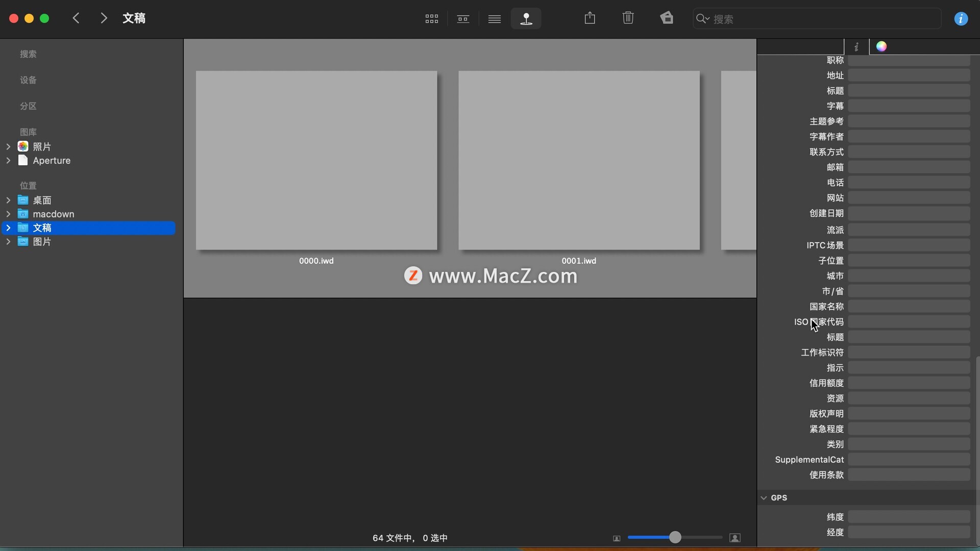
Task: Click the 联系方式 input field
Action: 909,152
